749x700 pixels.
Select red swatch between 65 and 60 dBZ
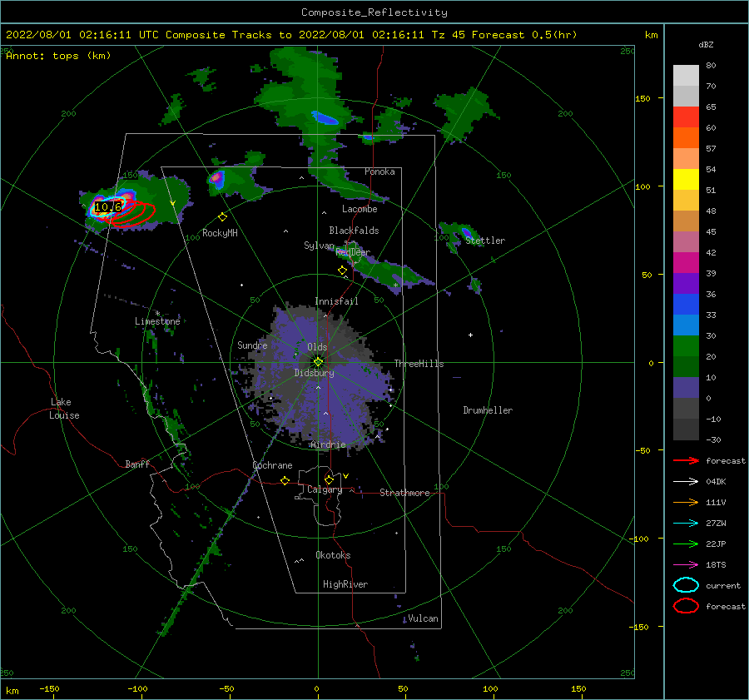[686, 117]
